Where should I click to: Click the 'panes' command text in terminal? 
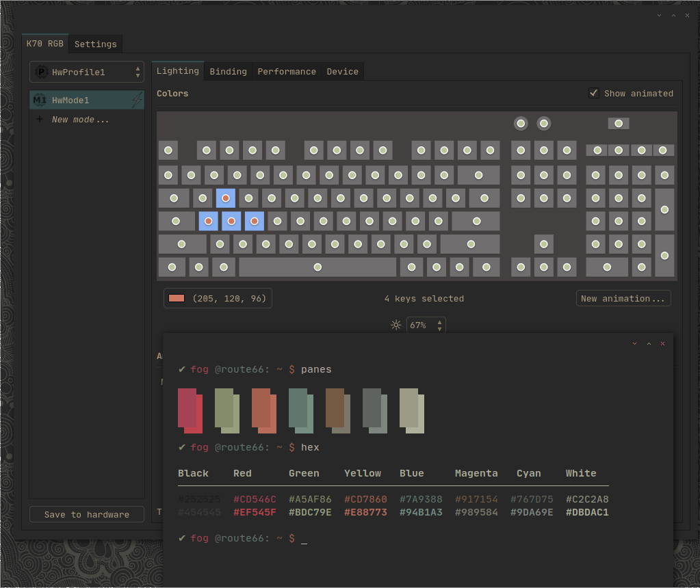tap(316, 369)
